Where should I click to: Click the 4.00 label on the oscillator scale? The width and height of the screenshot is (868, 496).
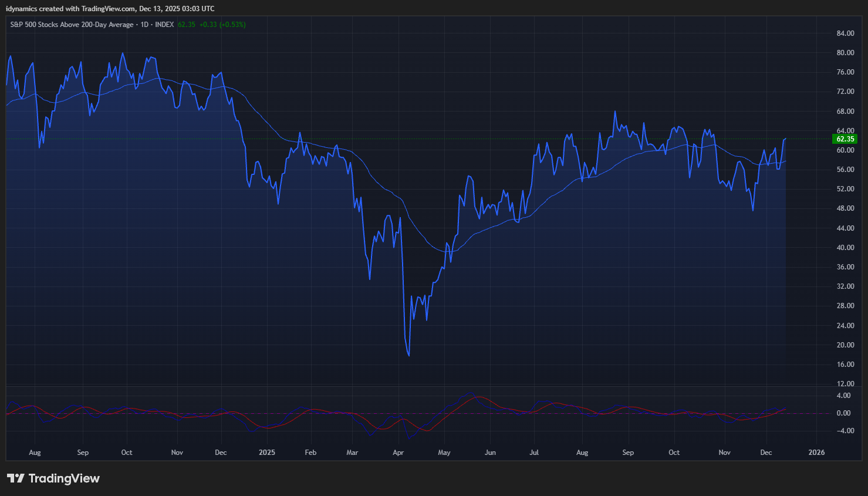pyautogui.click(x=843, y=396)
